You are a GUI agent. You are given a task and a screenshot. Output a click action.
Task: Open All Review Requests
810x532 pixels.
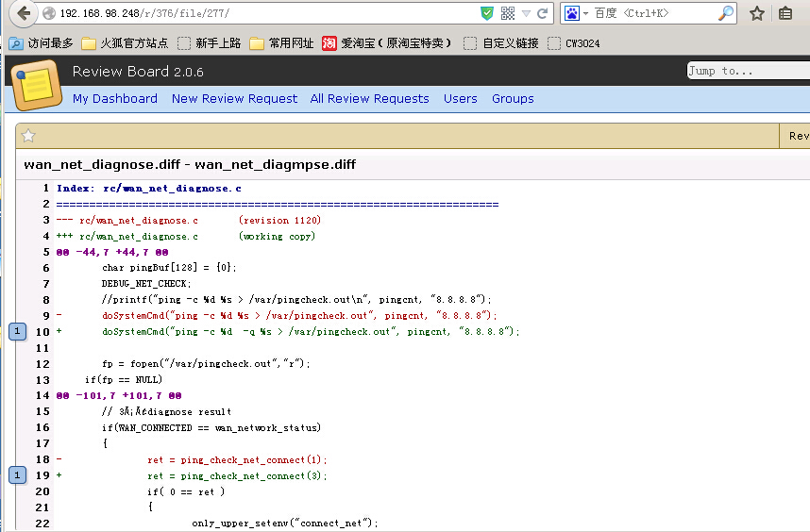[x=369, y=98]
